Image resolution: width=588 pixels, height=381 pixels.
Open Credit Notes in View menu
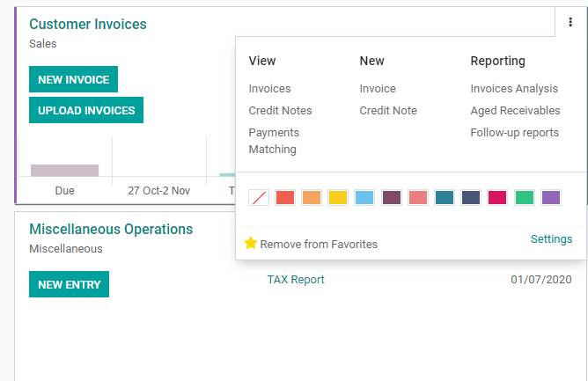(x=280, y=111)
